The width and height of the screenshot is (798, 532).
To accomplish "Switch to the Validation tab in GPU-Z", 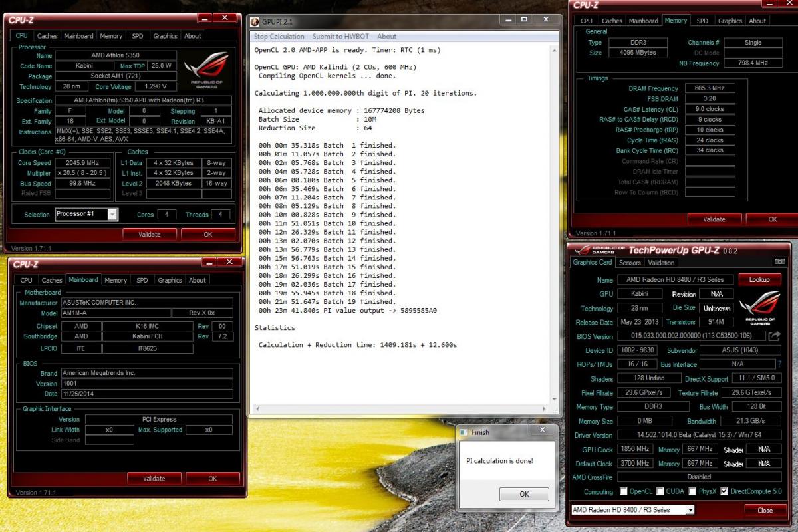I will click(661, 263).
